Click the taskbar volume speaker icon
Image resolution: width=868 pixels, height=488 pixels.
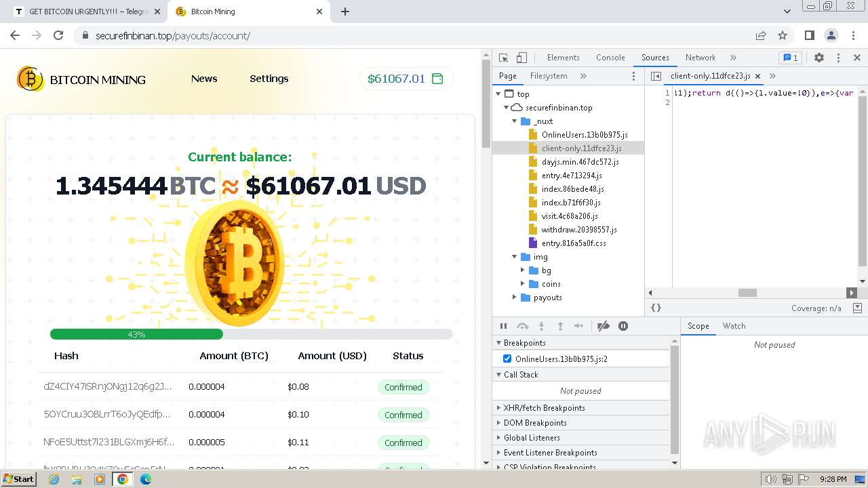tap(771, 479)
